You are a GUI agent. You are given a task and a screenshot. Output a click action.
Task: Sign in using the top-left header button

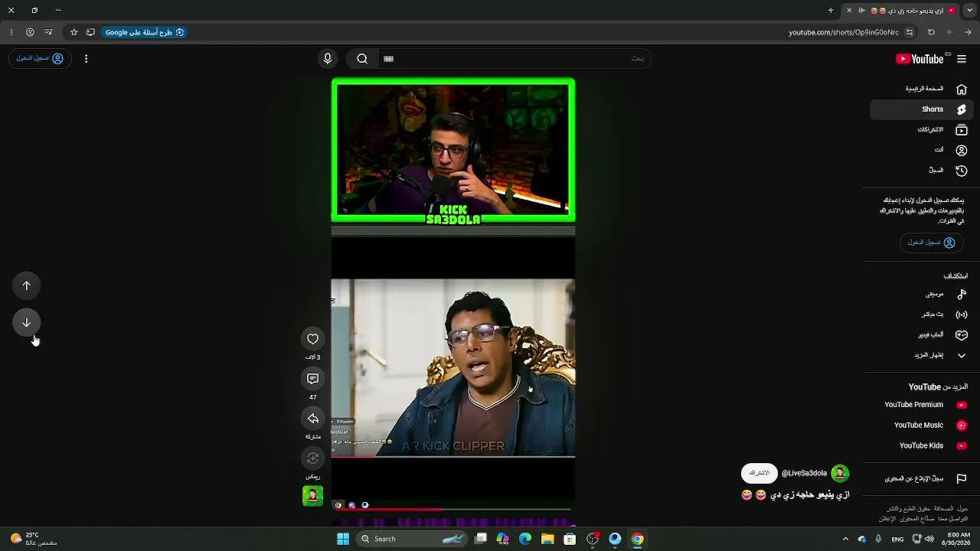click(x=40, y=59)
